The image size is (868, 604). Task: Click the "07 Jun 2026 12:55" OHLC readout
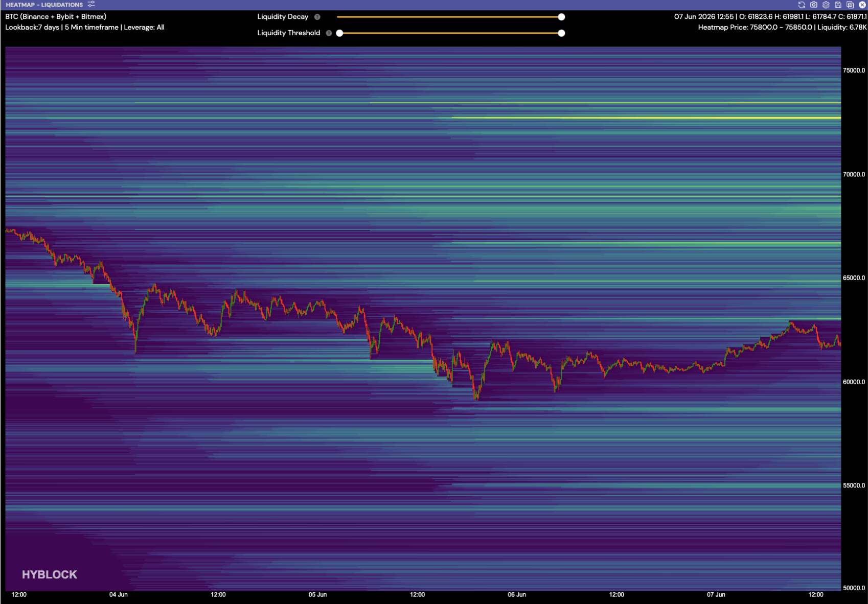pyautogui.click(x=770, y=16)
